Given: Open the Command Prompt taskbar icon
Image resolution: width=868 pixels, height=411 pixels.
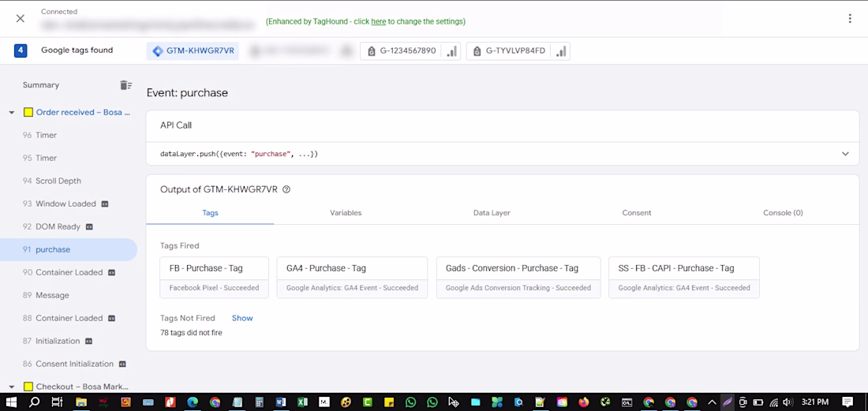Looking at the screenshot, I should tap(627, 402).
